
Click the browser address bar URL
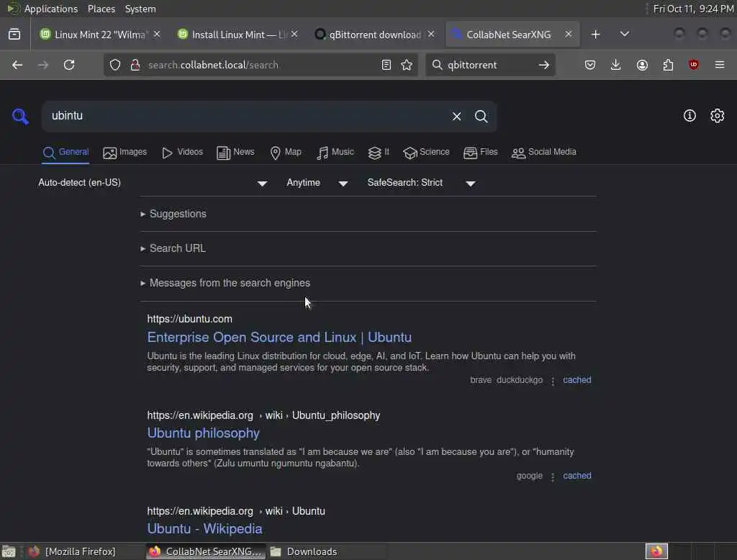coord(261,65)
